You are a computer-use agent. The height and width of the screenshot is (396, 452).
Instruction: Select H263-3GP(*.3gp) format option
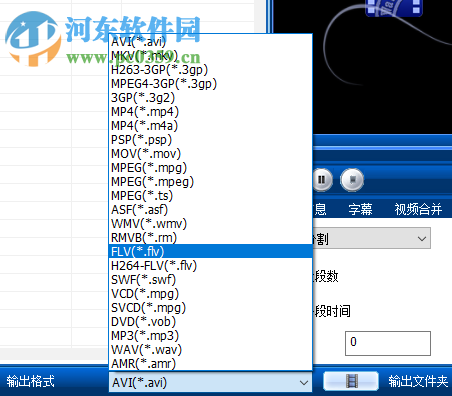(210, 70)
